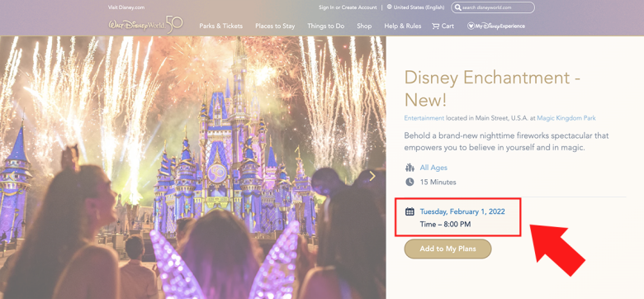Open the Walt Disney World 50 logo home
This screenshot has height=299, width=644.
(x=145, y=25)
